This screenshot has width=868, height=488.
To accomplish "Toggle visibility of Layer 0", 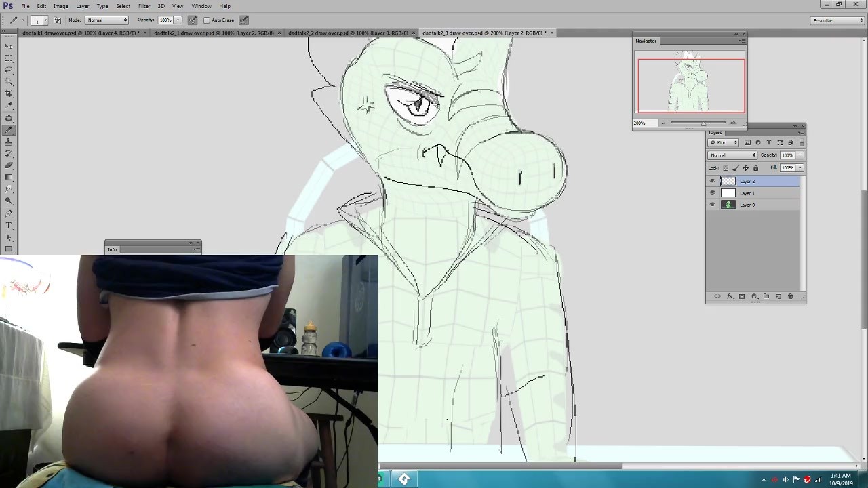I will click(x=712, y=205).
